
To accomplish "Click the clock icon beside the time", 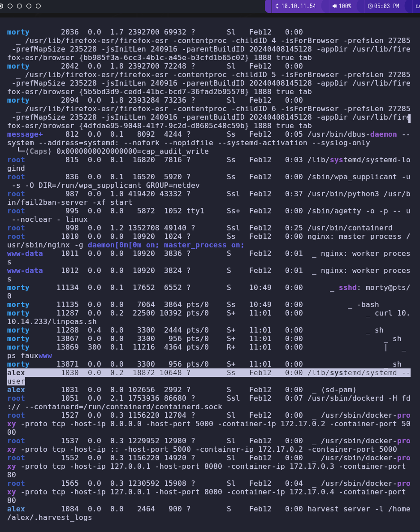I will 370,6.
